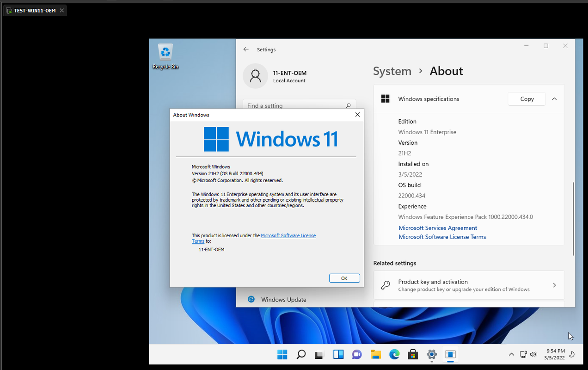Screen dimensions: 588x370
Task: Select the 11-ENT-OEM licensee name in dialog
Action: [x=211, y=249]
